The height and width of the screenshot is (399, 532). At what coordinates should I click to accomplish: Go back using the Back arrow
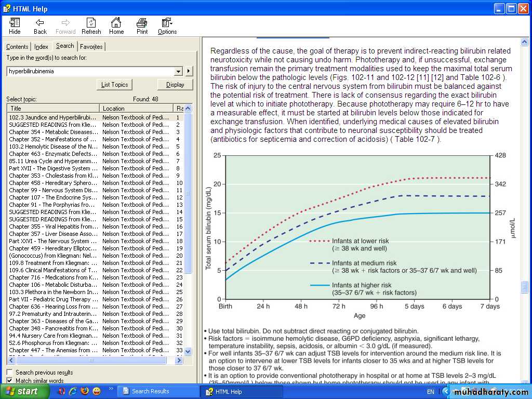(x=40, y=26)
